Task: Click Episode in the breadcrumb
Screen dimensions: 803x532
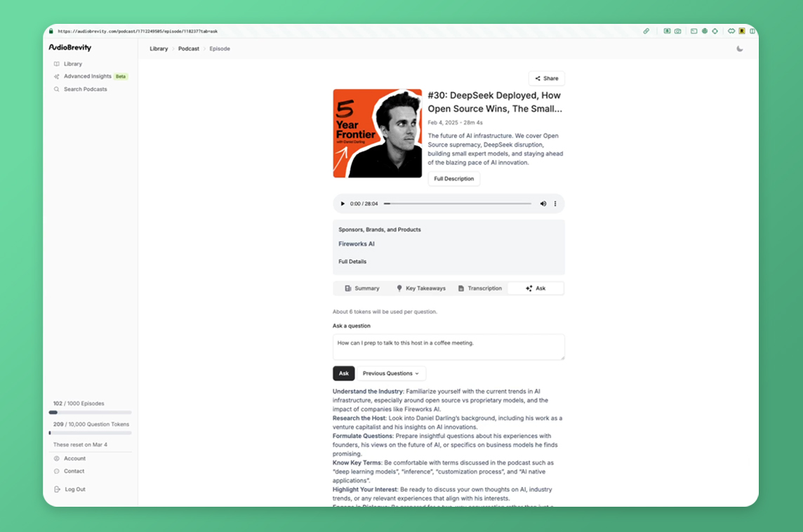Action: click(220, 48)
